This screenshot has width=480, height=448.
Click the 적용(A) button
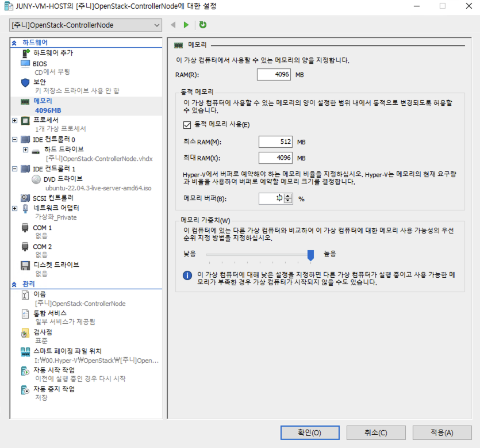(x=442, y=432)
